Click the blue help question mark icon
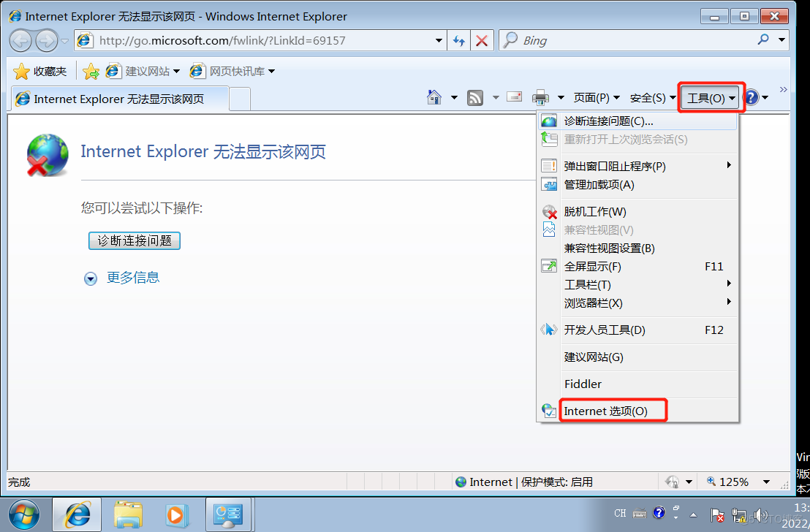Viewport: 810px width, 532px height. click(x=750, y=97)
